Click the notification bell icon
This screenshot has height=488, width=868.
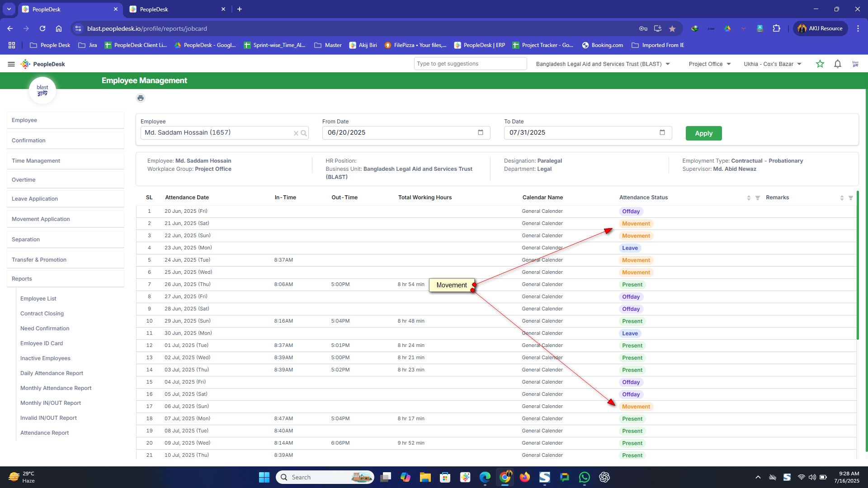click(x=837, y=64)
